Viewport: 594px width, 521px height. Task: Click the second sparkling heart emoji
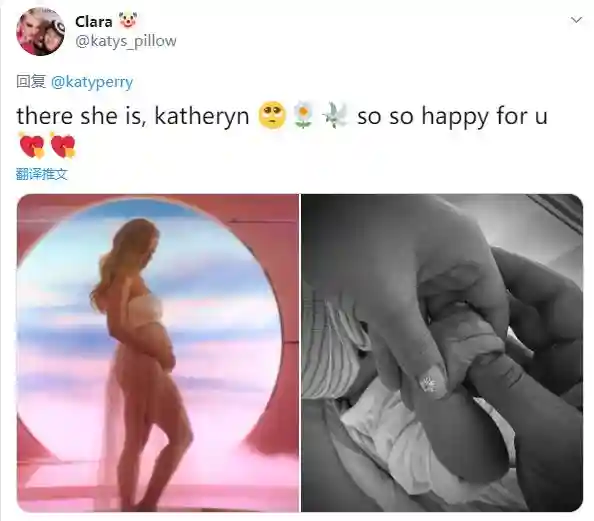[x=63, y=146]
